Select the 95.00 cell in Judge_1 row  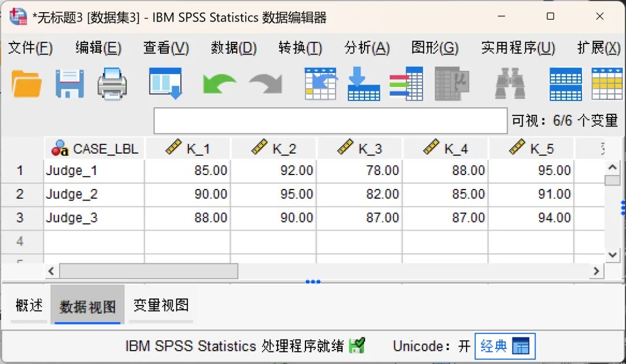coord(531,171)
